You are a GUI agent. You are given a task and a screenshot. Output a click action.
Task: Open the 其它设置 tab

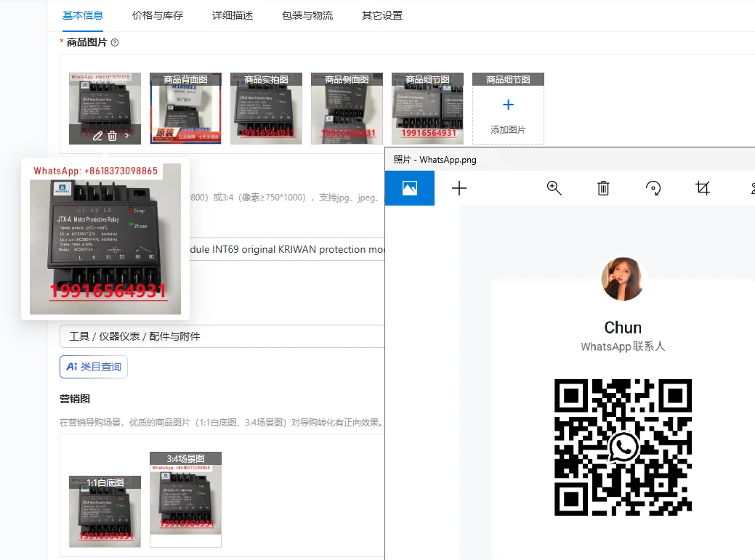click(382, 15)
